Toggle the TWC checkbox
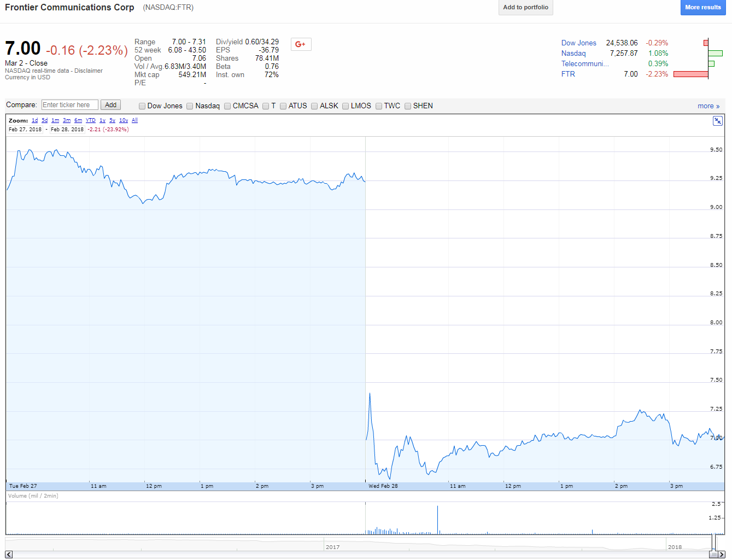The height and width of the screenshot is (560, 732). (379, 106)
